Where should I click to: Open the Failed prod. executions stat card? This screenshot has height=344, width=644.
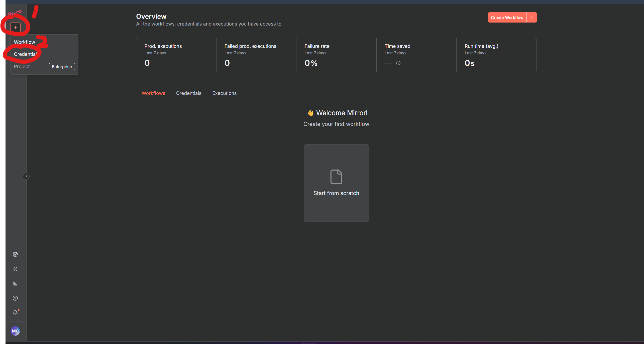[256, 55]
